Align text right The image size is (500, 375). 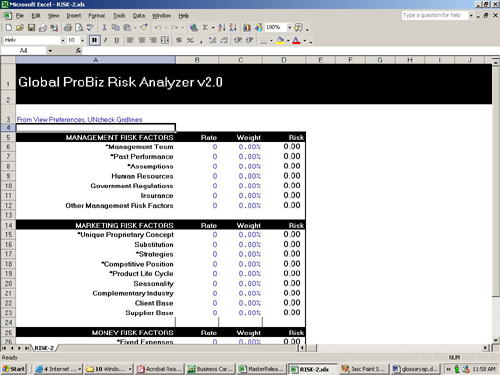153,41
